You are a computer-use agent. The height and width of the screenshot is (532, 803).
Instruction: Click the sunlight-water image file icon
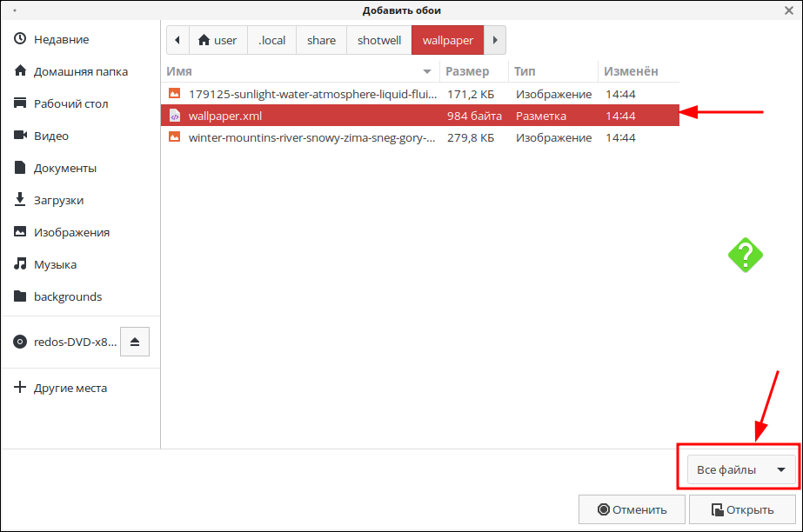click(174, 94)
